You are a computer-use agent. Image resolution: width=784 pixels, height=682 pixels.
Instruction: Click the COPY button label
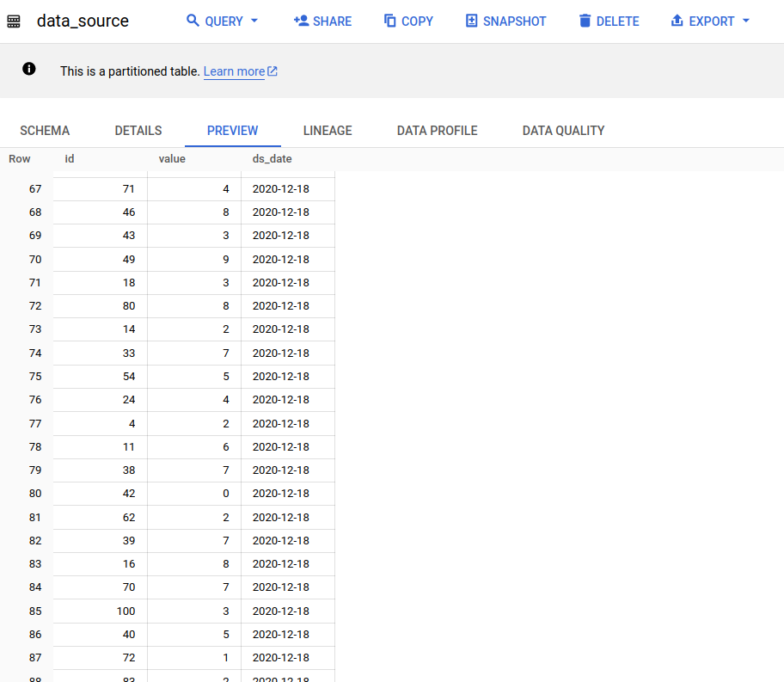417,21
